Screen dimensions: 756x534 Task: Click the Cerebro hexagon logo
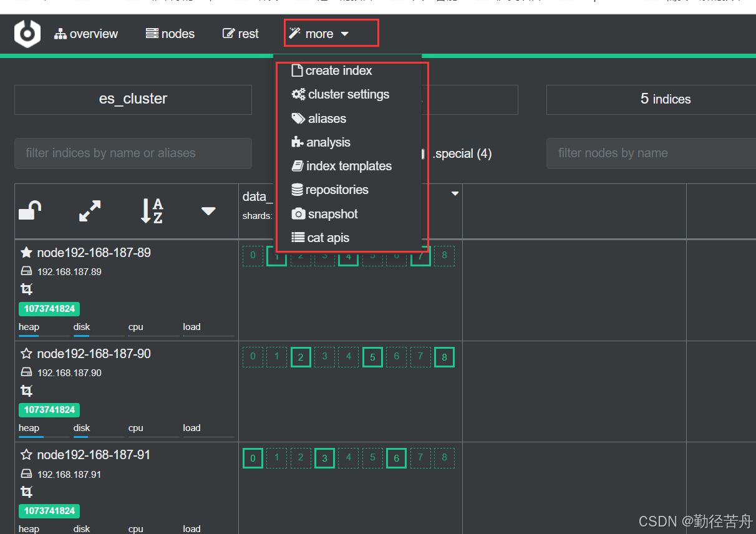pos(27,34)
